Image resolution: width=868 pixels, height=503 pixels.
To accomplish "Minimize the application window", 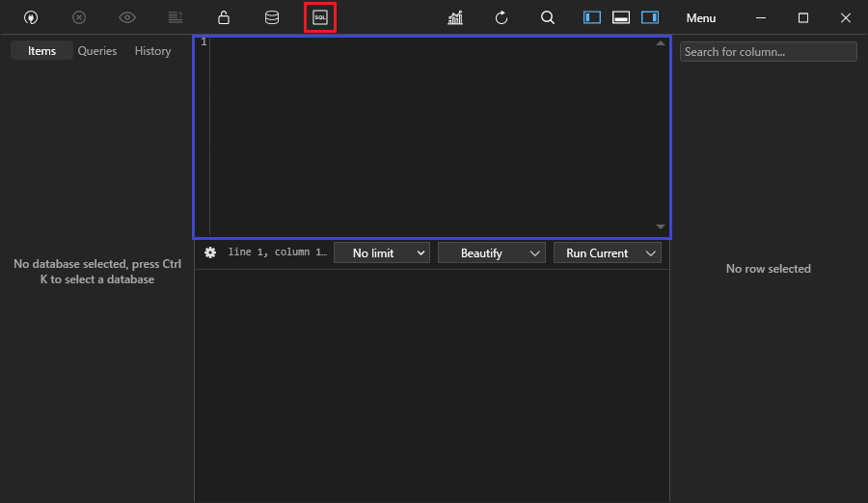I will (x=761, y=17).
